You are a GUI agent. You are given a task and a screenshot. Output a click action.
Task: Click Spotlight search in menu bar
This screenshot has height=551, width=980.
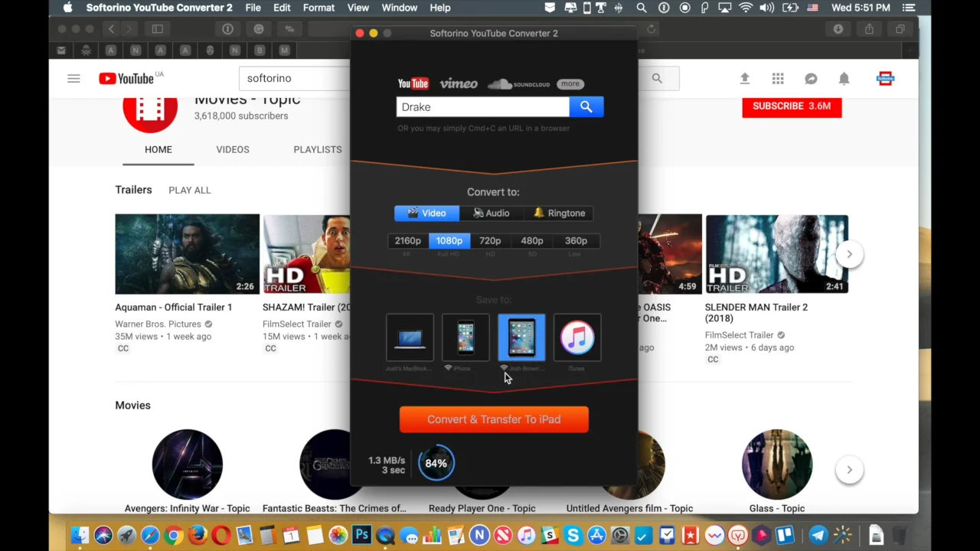[x=642, y=8]
